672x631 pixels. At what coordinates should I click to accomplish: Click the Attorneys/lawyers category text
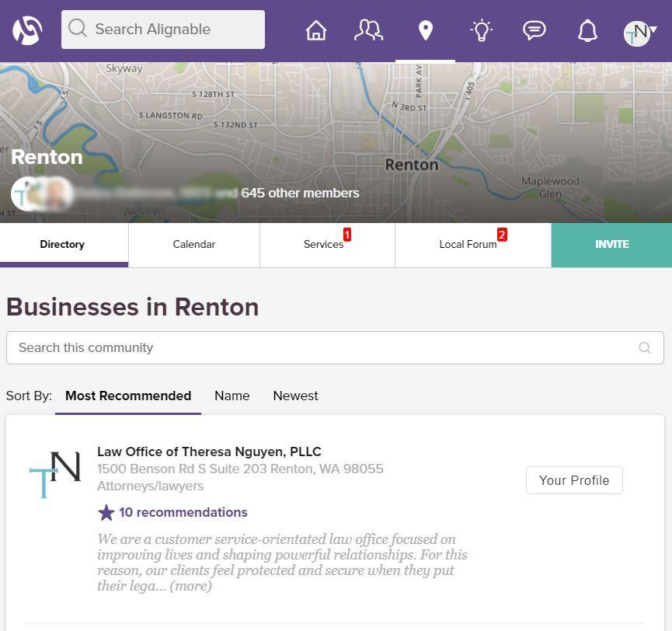(x=151, y=486)
